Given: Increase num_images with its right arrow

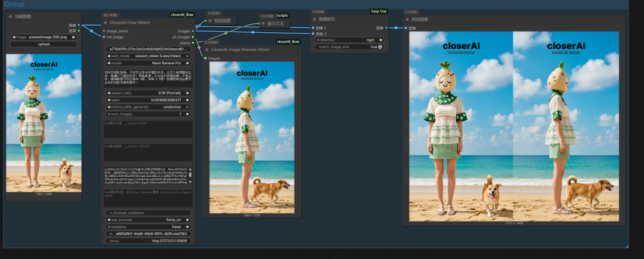Looking at the screenshot, I should [188, 114].
